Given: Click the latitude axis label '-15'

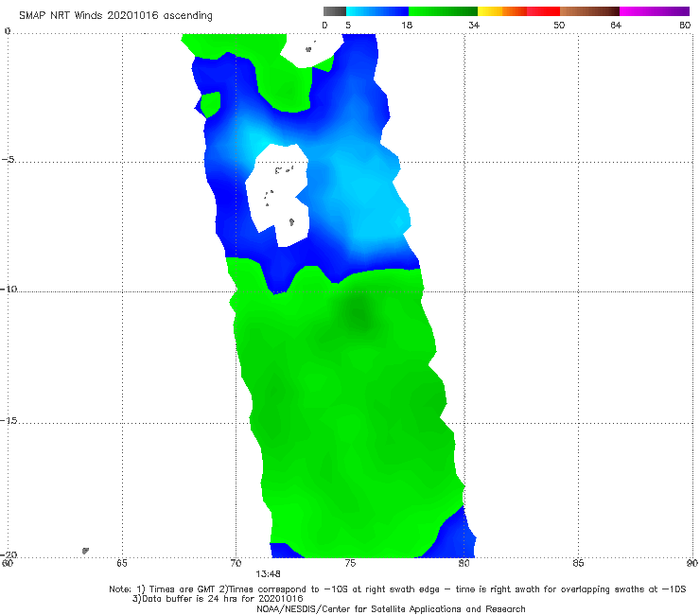Looking at the screenshot, I should [x=9, y=420].
